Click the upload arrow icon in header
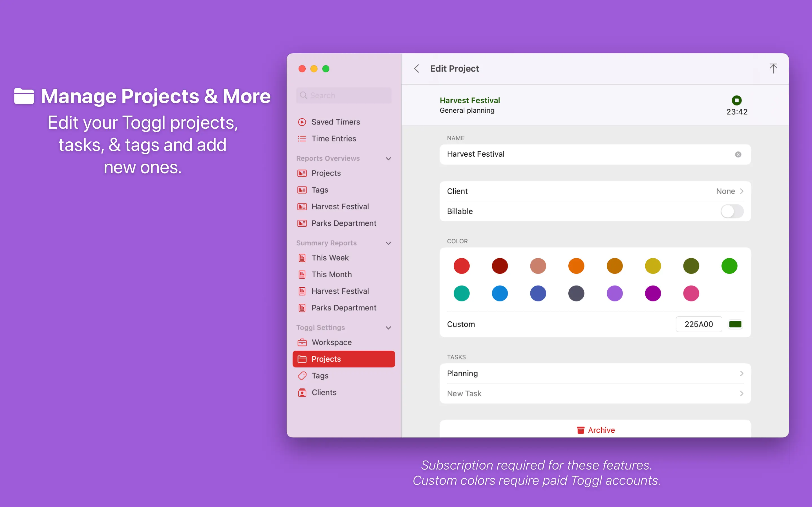 773,68
